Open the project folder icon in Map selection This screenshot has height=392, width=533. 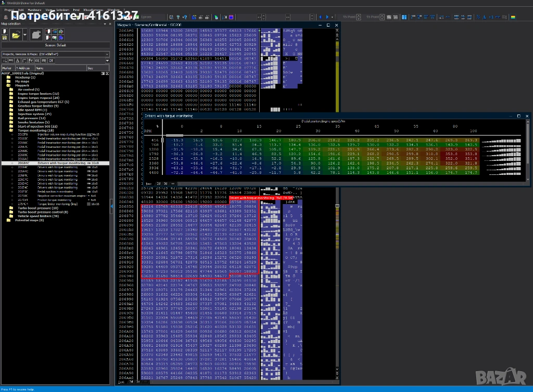(x=16, y=35)
